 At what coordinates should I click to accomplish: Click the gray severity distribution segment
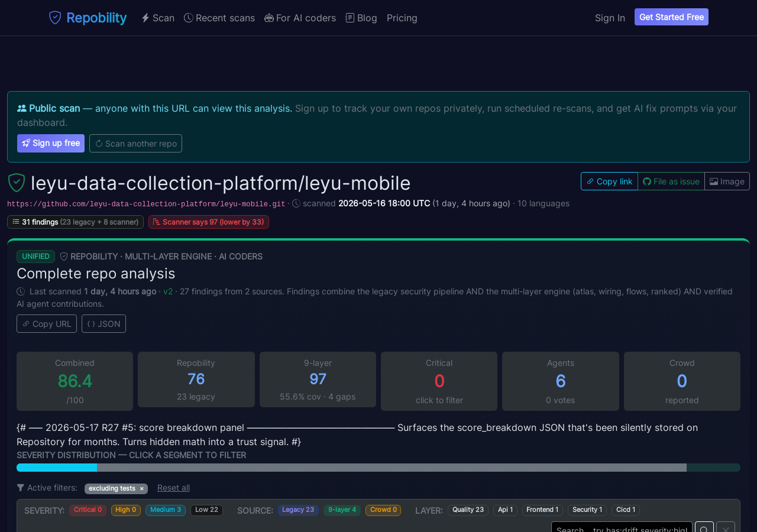(392, 468)
